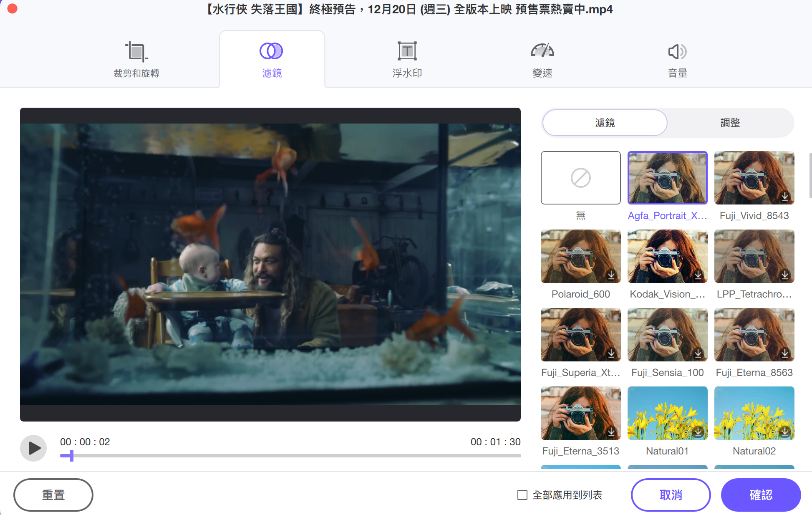Play the video preview
Viewport: 812px width, 515px height.
(33, 448)
